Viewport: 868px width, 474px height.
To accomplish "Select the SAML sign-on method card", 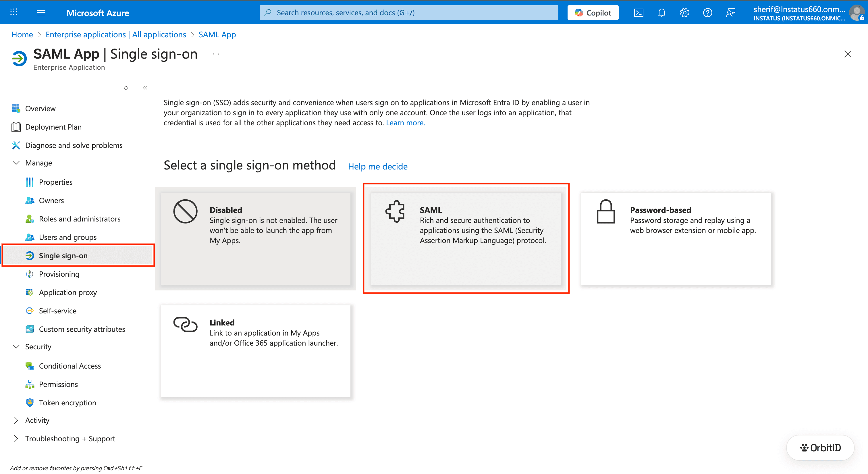I will [x=466, y=238].
